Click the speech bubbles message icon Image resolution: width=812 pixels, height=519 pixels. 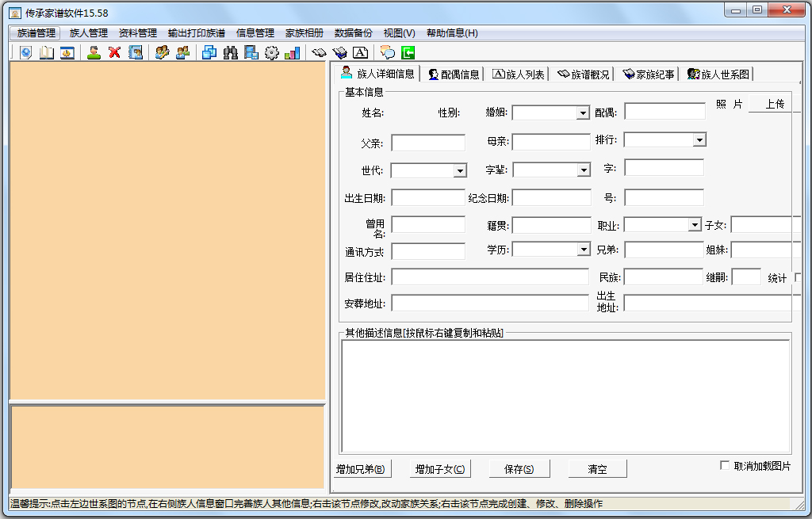(x=386, y=52)
